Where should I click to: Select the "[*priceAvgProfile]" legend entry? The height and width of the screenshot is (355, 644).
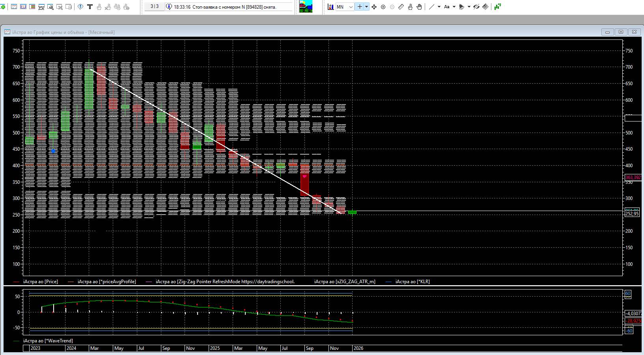[x=107, y=282]
